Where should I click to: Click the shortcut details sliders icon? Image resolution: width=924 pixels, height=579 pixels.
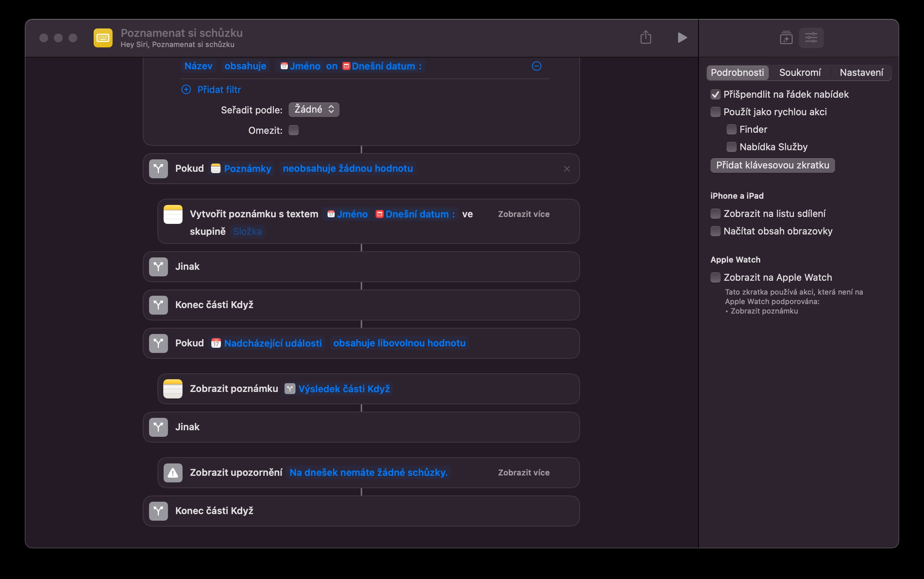pos(811,38)
